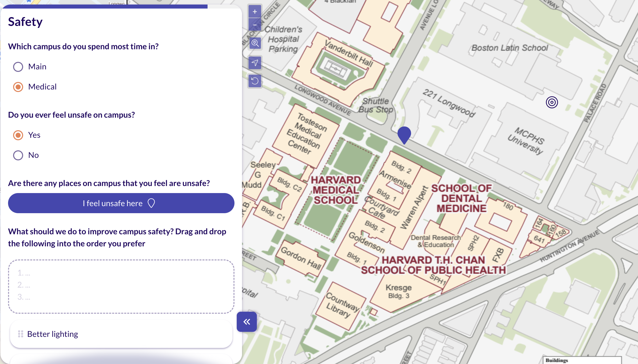Click the Huntington Avenue street label
The height and width of the screenshot is (364, 638).
click(570, 246)
